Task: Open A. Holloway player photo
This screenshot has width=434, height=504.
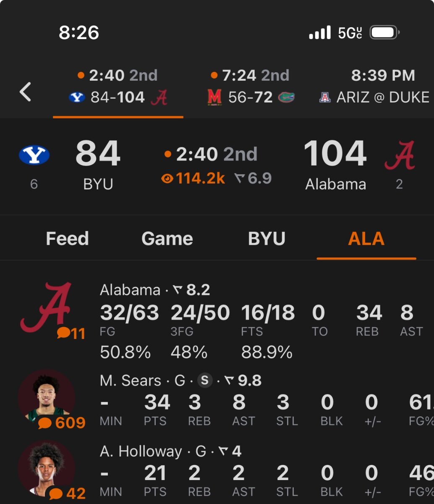Action: point(46,469)
